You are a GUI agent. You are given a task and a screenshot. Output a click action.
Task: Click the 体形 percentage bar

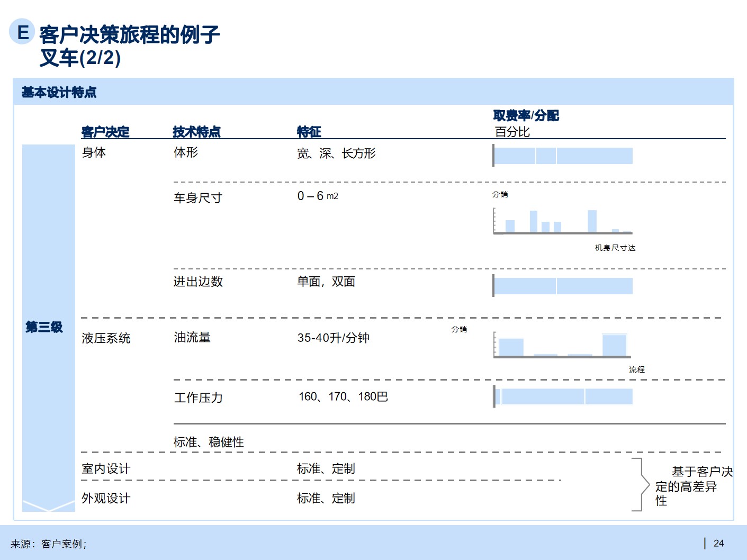tap(563, 156)
